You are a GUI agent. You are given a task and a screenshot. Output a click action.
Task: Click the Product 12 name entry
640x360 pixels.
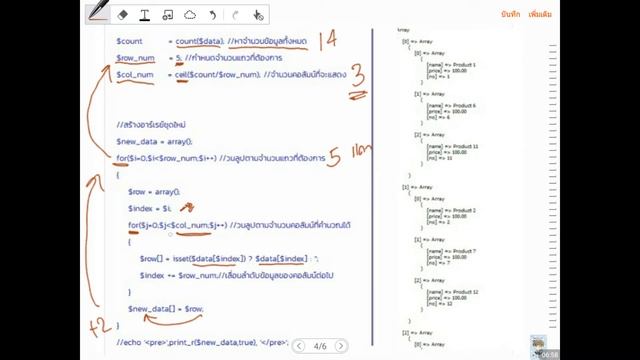pos(452,292)
